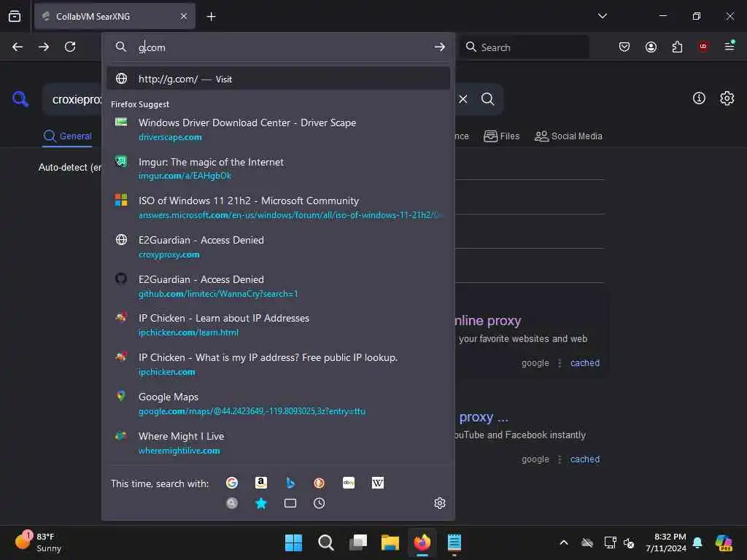
Task: Search open tabs using the tab icon
Action: pos(290,503)
